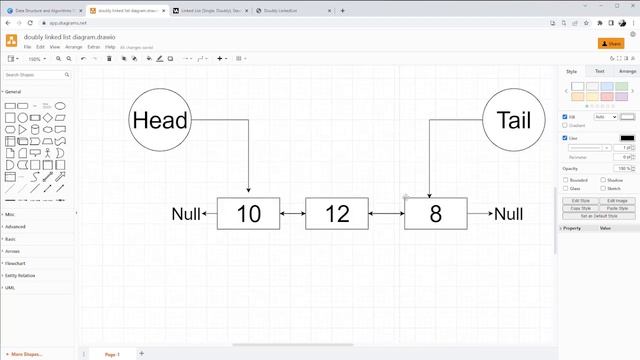Screen dimensions: 640x360
Task: Enable the Sketch checkbox
Action: click(603, 188)
